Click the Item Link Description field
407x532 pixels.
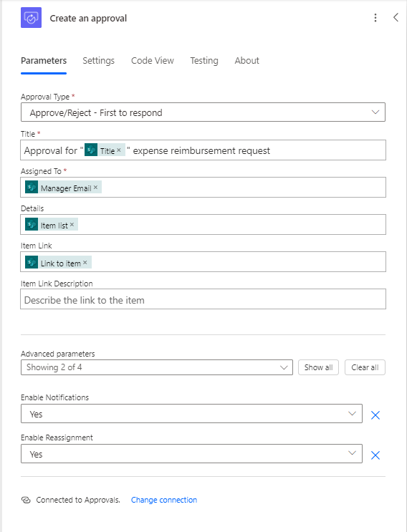click(x=203, y=299)
